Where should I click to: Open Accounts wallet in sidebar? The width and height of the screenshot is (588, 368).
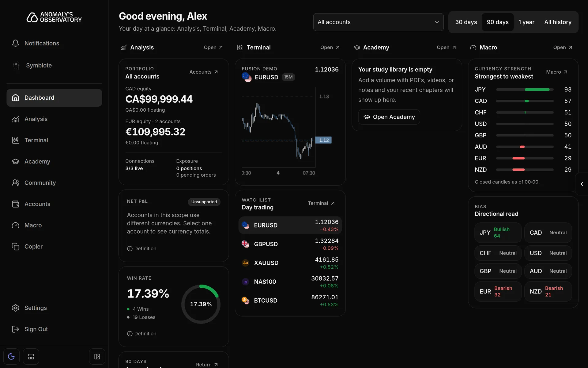pyautogui.click(x=54, y=204)
